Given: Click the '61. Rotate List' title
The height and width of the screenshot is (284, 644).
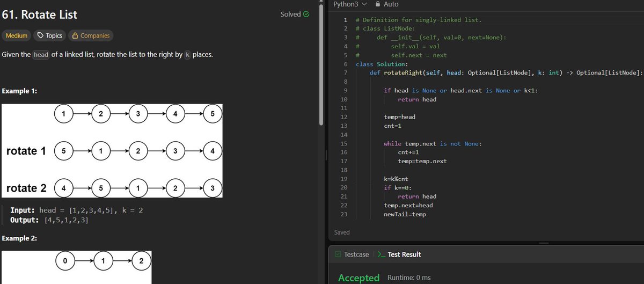Looking at the screenshot, I should [x=40, y=14].
